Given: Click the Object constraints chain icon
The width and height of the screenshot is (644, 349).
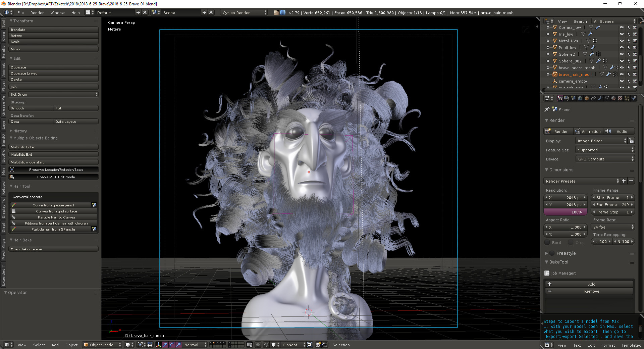Looking at the screenshot, I should pyautogui.click(x=593, y=98).
